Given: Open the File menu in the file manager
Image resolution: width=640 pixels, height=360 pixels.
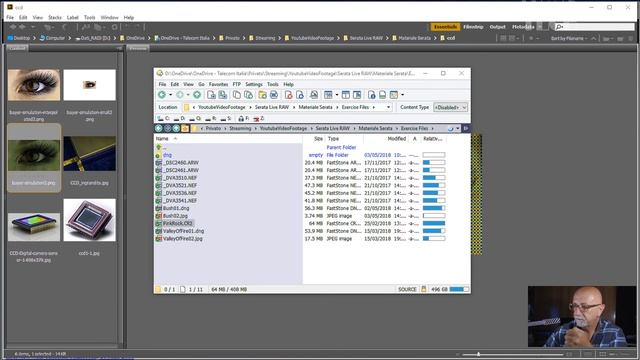Looking at the screenshot, I should click(162, 84).
